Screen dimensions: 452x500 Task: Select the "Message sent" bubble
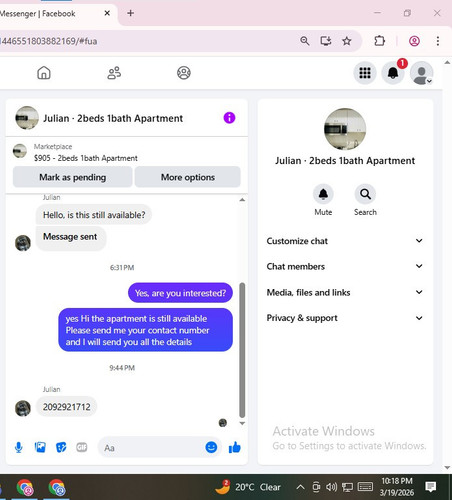click(71, 238)
